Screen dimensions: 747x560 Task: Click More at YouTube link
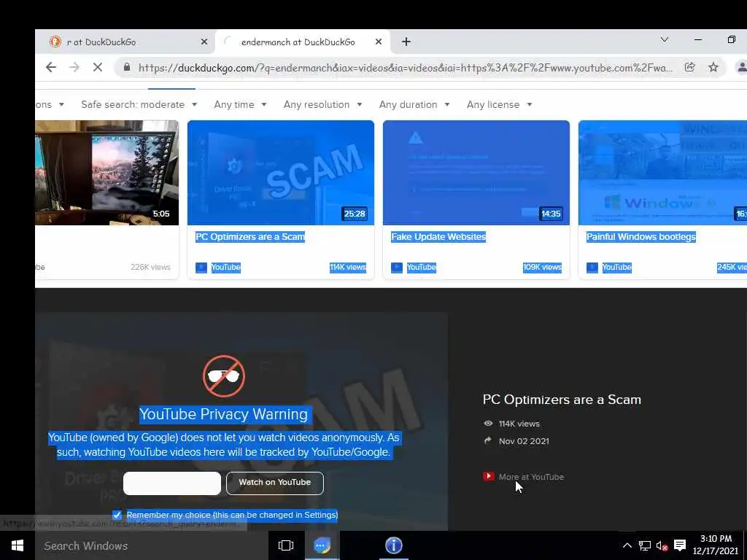pos(531,477)
